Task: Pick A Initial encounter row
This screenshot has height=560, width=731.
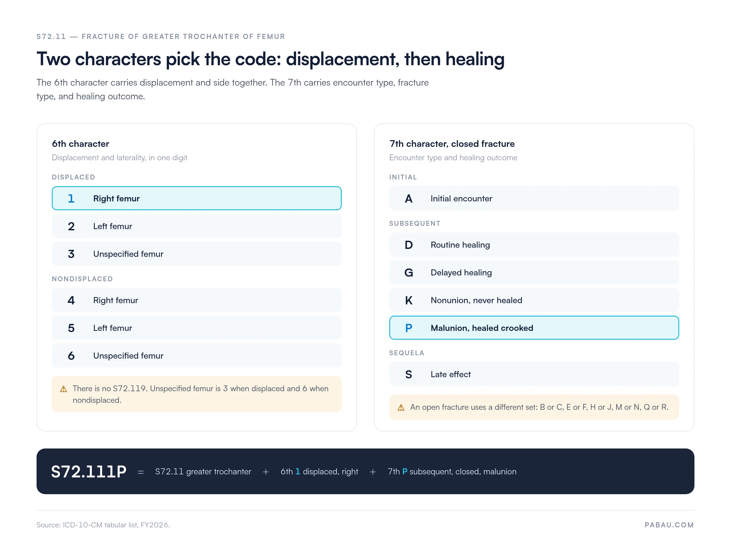Action: pos(534,198)
